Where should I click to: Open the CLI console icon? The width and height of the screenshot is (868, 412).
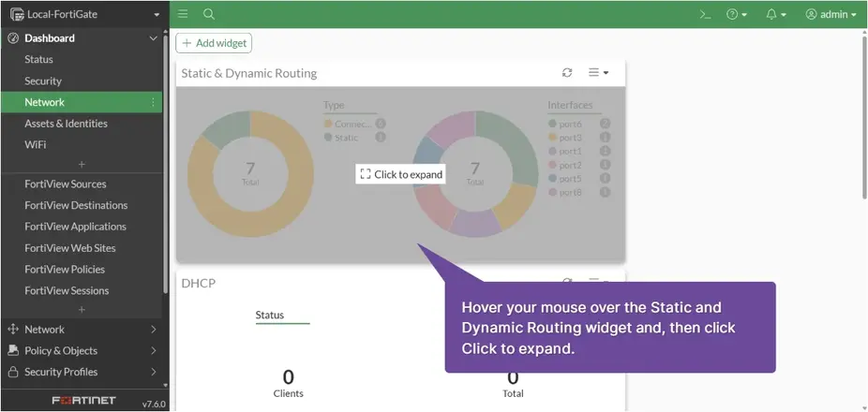point(705,14)
